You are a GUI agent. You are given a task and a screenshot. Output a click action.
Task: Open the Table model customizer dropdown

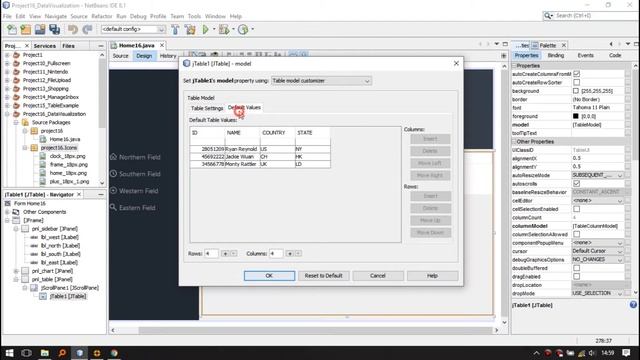click(321, 81)
